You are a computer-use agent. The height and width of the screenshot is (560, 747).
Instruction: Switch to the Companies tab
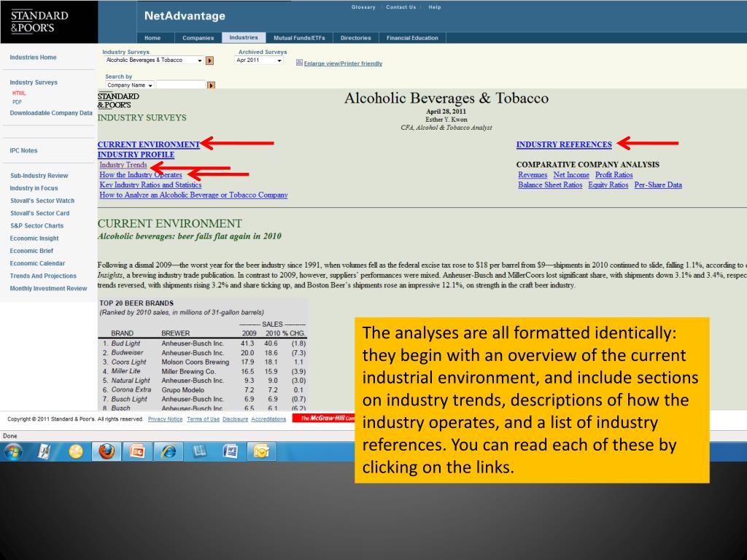coord(198,38)
